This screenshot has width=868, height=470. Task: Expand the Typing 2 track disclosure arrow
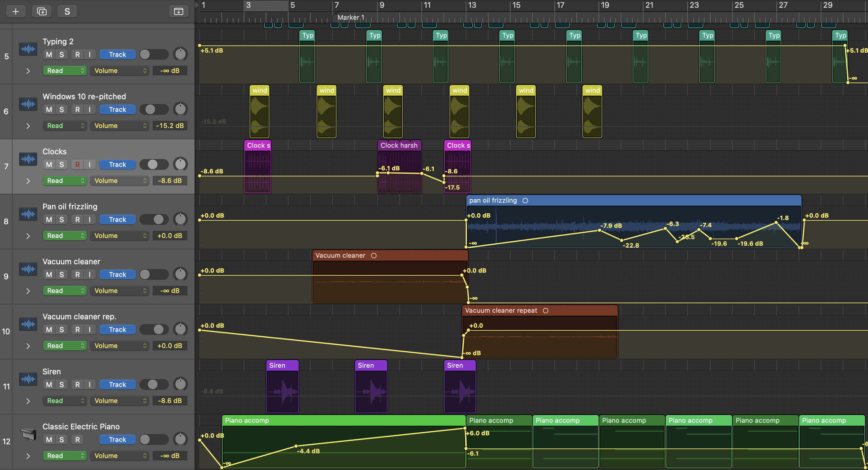click(28, 71)
